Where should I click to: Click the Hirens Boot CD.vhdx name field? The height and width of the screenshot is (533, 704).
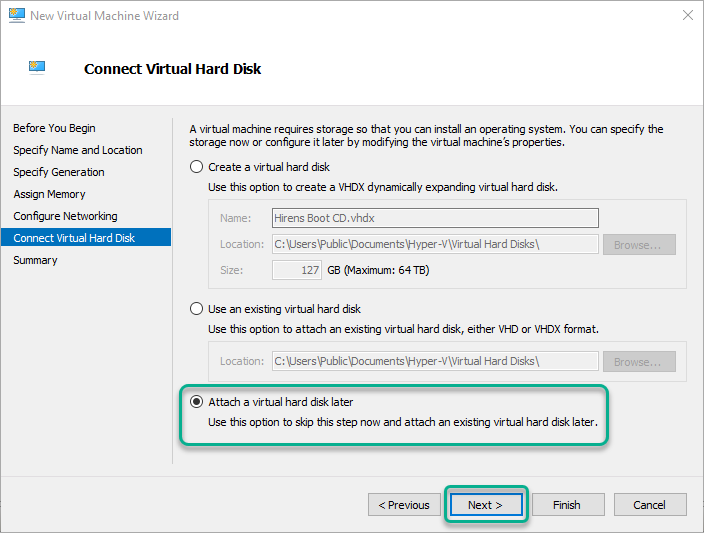click(x=435, y=218)
